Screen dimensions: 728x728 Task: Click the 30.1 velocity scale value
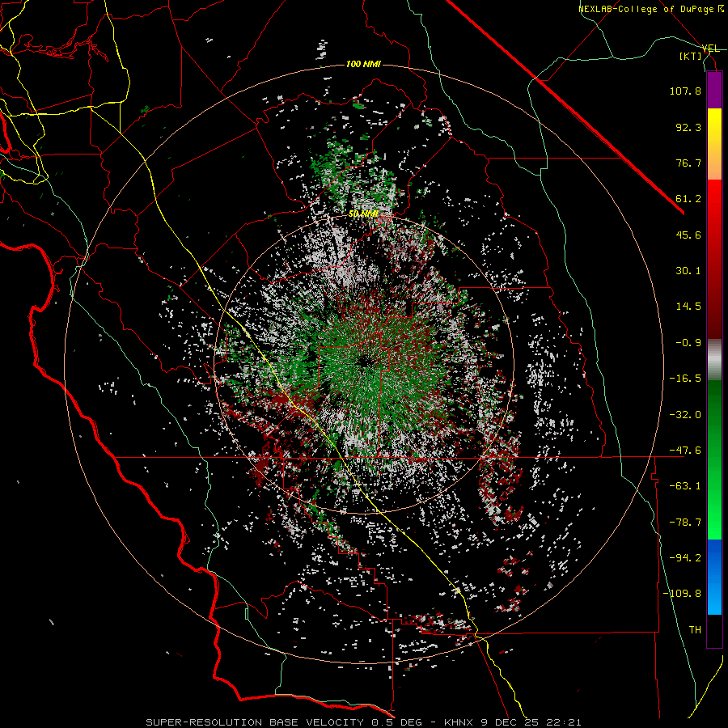pos(688,271)
